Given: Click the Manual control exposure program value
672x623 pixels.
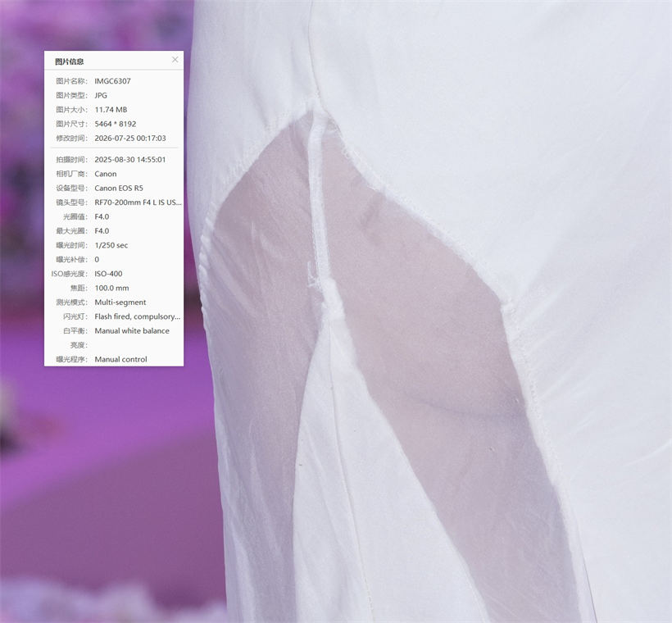Looking at the screenshot, I should pos(120,359).
